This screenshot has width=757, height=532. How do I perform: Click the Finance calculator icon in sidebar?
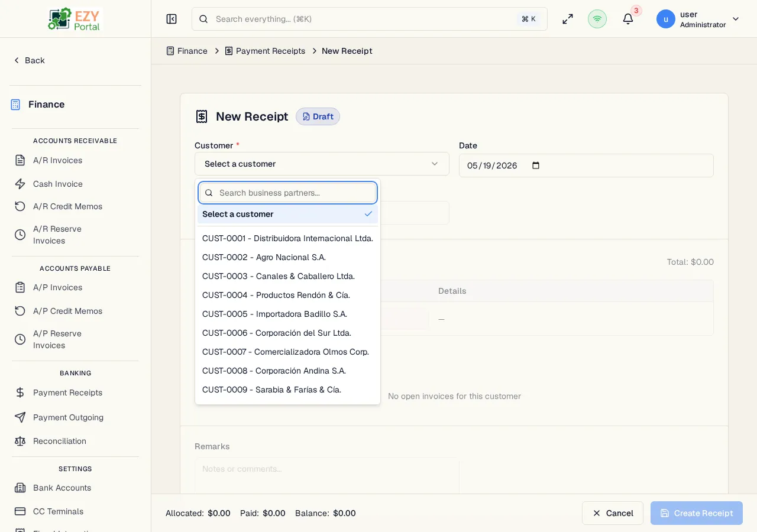click(15, 105)
